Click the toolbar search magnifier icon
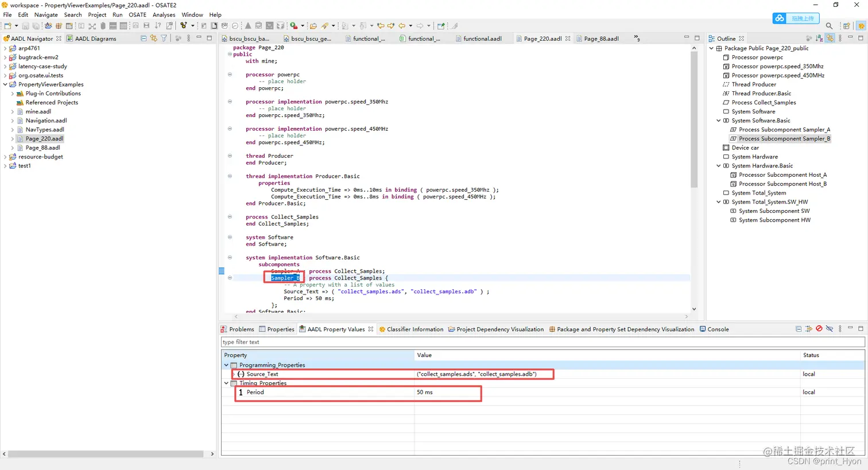Viewport: 868px width, 470px height. (829, 26)
